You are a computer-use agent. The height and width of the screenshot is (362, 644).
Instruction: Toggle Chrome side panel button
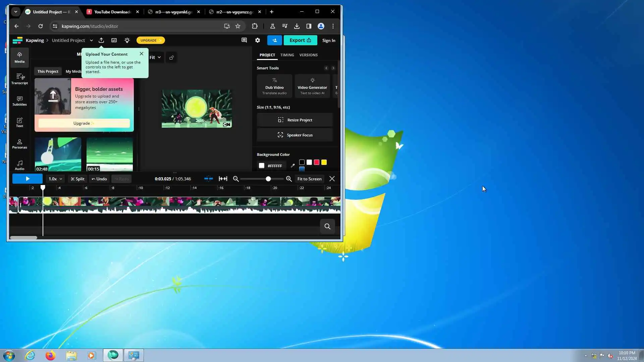point(309,26)
